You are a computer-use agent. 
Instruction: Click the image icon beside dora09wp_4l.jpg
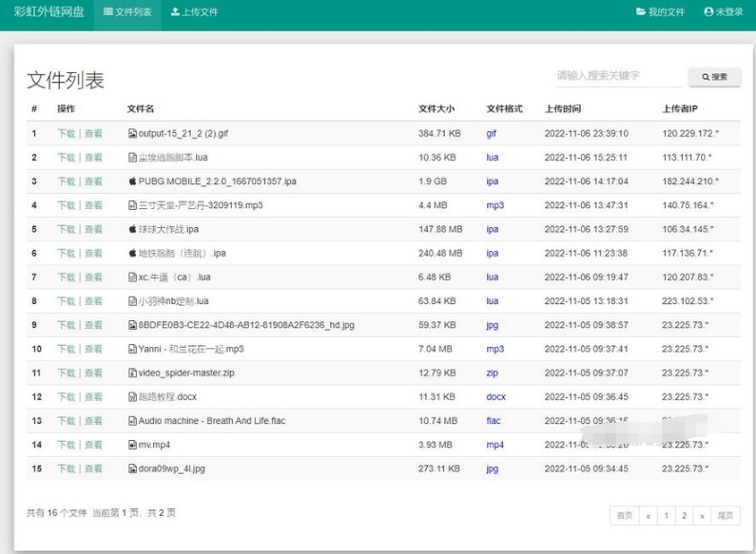click(x=132, y=468)
